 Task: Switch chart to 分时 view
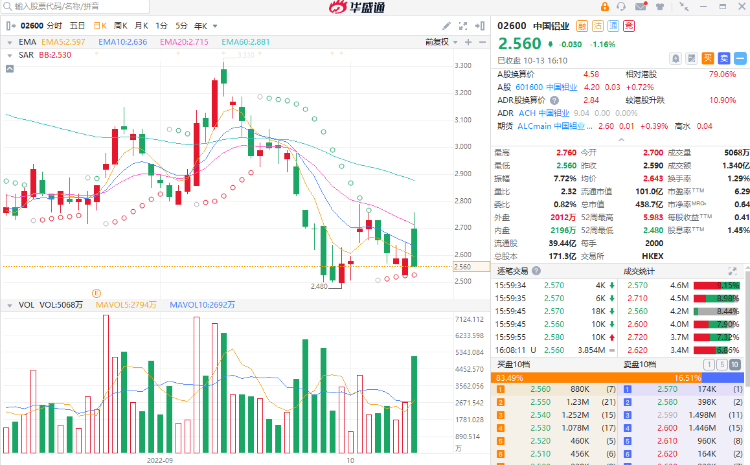coord(55,26)
